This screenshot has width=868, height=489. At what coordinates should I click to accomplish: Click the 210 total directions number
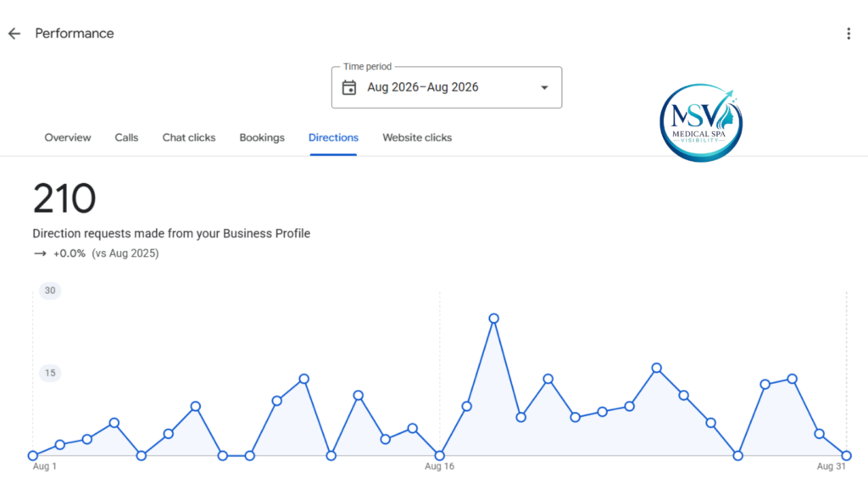[x=64, y=198]
